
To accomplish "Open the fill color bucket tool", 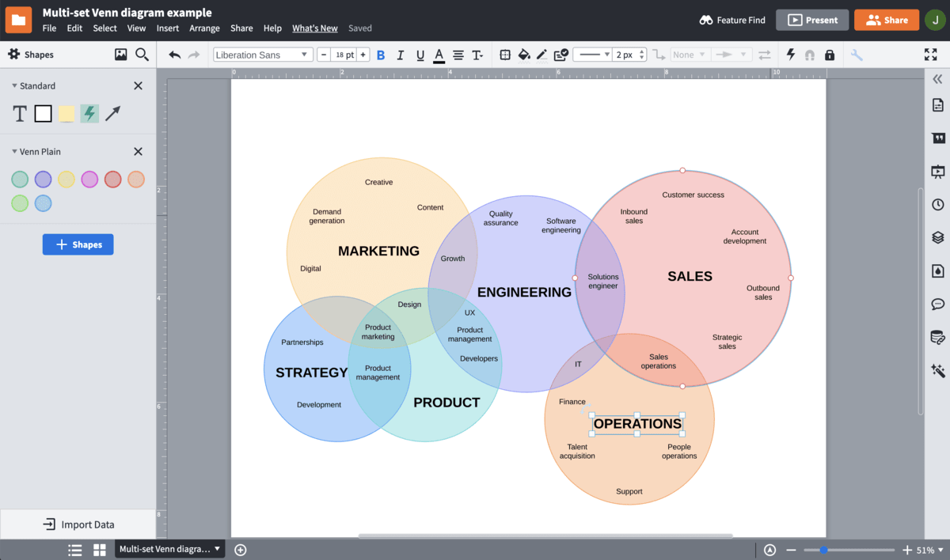I will click(523, 55).
